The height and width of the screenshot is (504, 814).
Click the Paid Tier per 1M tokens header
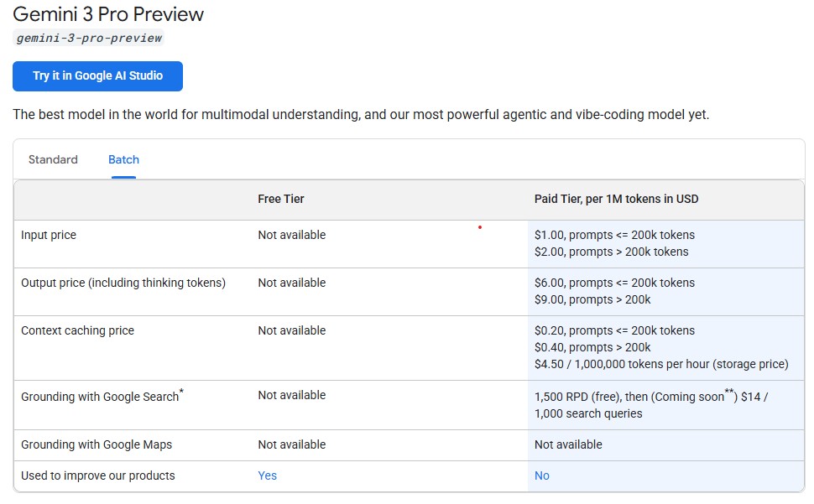(x=616, y=199)
